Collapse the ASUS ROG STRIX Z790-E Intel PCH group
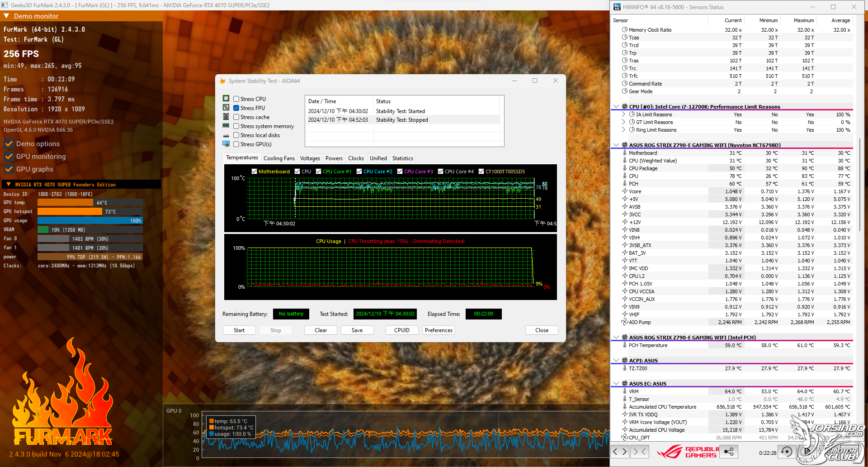The image size is (868, 467). coord(616,338)
